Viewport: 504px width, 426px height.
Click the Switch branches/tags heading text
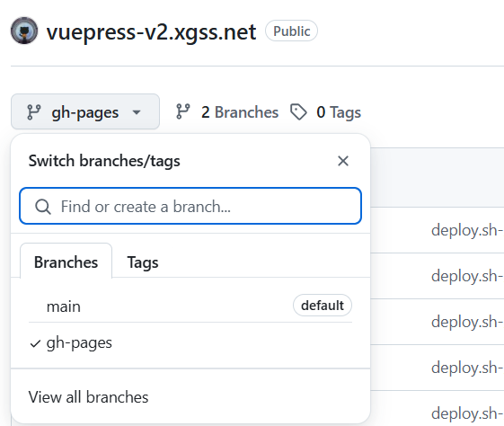[104, 161]
